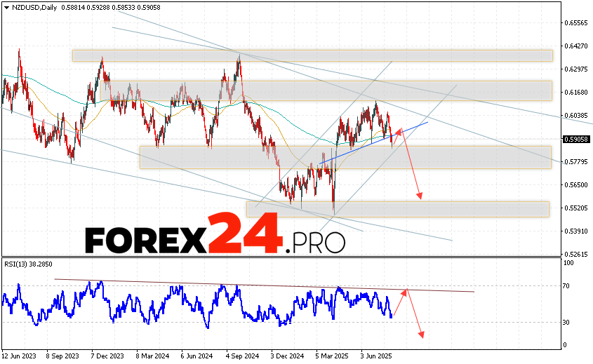This screenshot has height=364, width=593.
Task: Select the current price tag 0.59058
Action: click(x=576, y=139)
